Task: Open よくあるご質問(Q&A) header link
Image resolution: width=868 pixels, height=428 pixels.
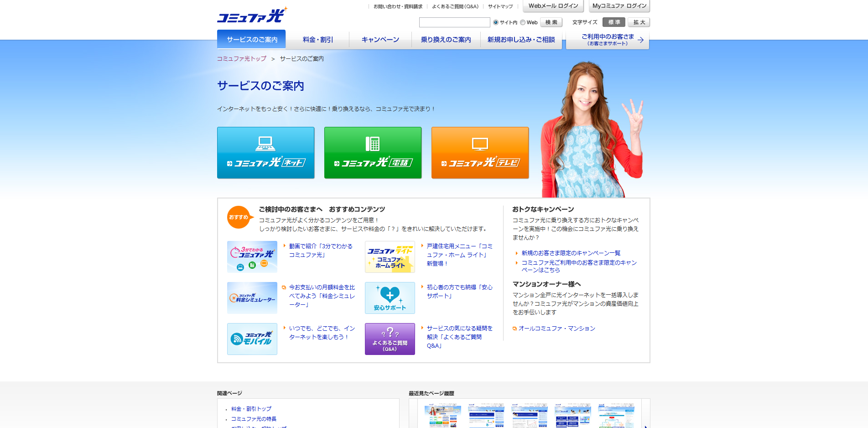Action: 455,6
